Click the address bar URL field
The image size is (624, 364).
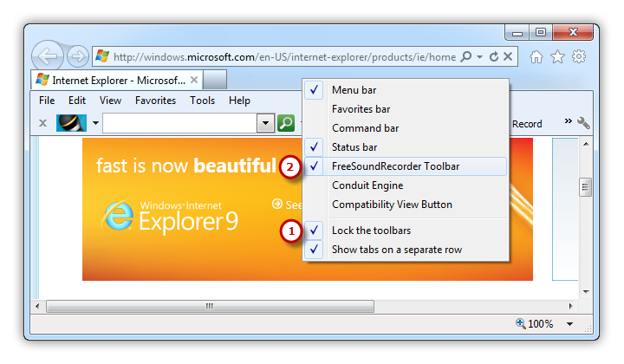click(284, 57)
